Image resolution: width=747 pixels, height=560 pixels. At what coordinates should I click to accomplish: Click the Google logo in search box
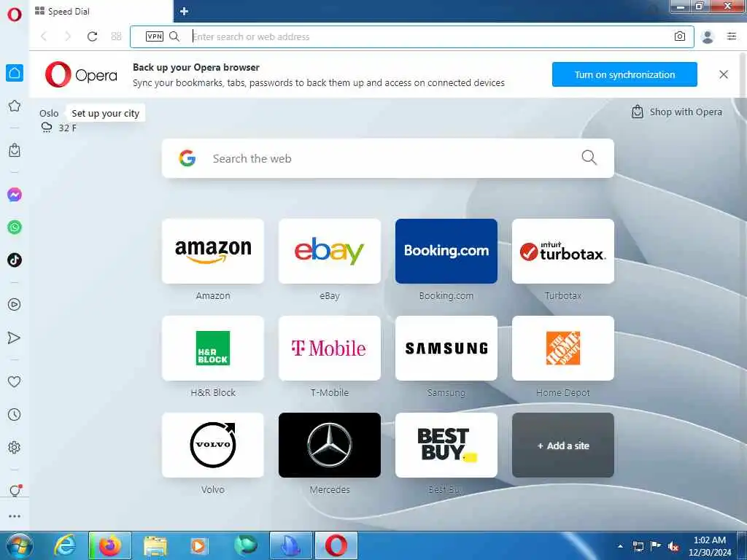[x=187, y=158]
